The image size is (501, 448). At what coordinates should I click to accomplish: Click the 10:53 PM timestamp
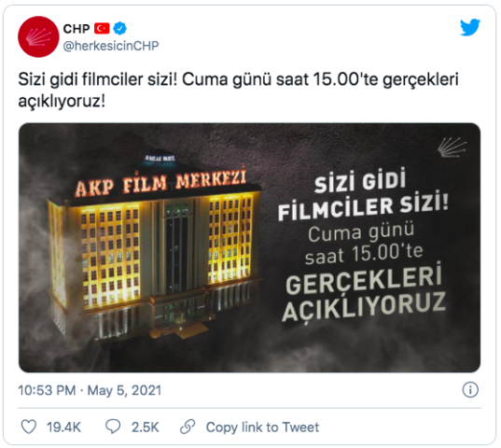coord(47,390)
